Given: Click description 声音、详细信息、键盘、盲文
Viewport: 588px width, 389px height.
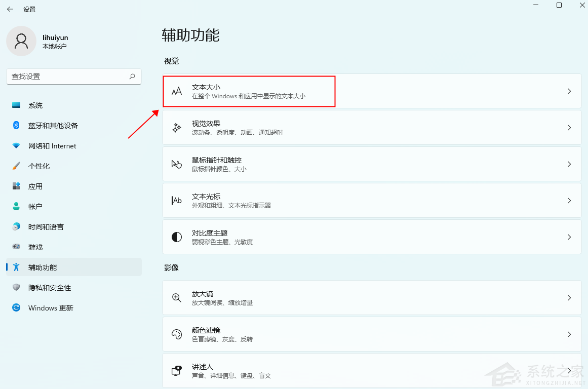Looking at the screenshot, I should point(231,375).
